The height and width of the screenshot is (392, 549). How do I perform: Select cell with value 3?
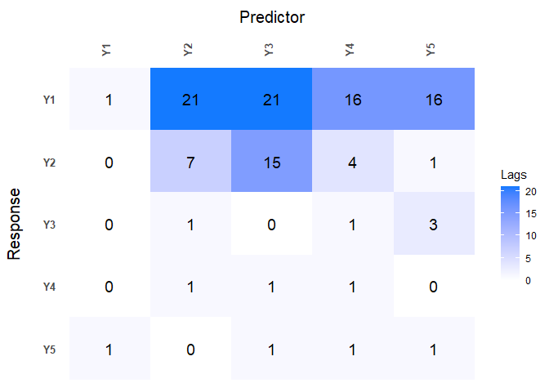coord(433,224)
